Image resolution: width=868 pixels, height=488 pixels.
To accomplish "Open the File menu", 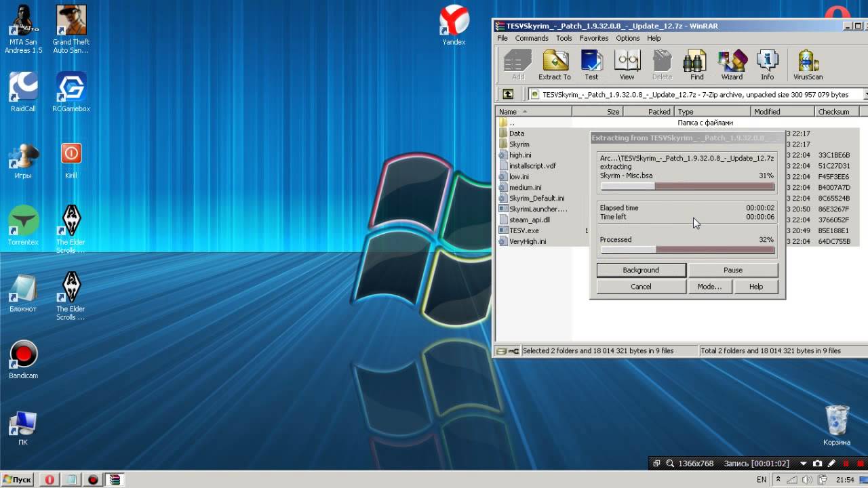I will pos(502,38).
